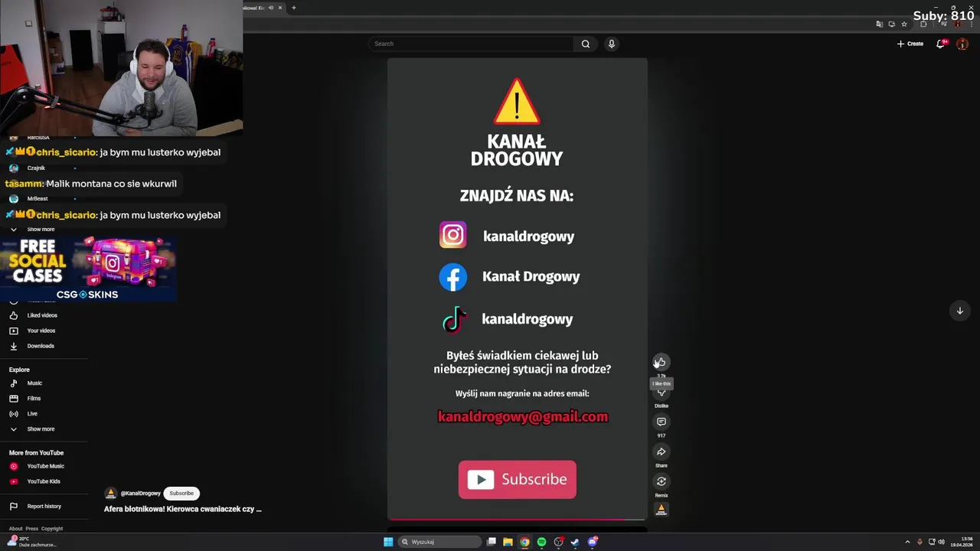Subscribe to @KanalDrogowy with white button
The height and width of the screenshot is (551, 980).
181,494
